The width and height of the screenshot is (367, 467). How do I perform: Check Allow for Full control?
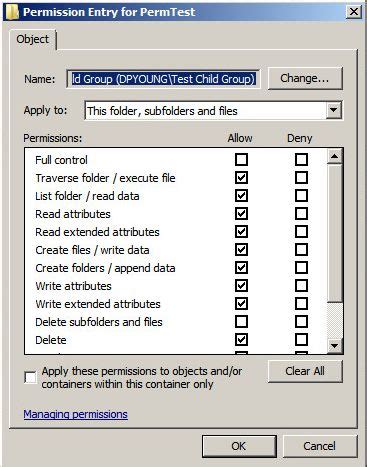coord(241,160)
